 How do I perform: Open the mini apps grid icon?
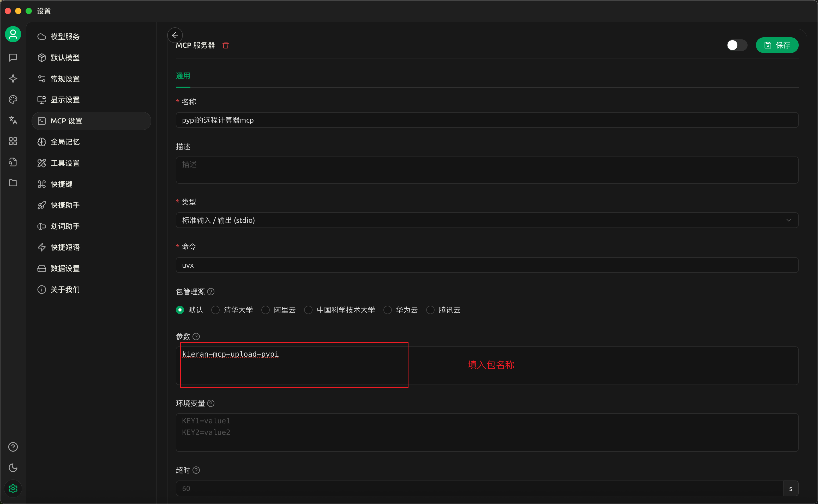(13, 141)
